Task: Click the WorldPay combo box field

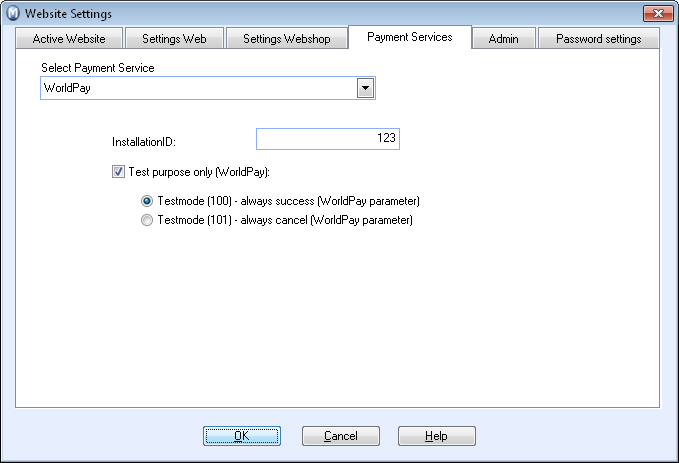Action: pos(208,88)
